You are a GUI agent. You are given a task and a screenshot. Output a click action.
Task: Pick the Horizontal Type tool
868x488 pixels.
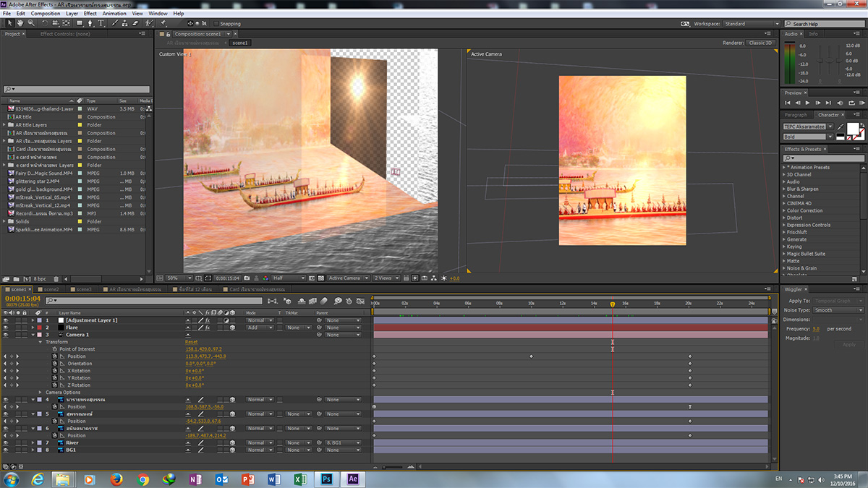click(x=101, y=23)
